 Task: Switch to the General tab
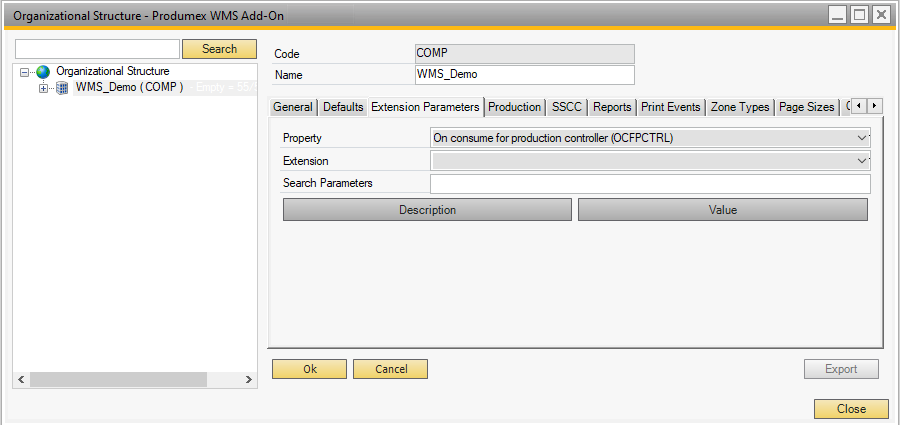click(x=293, y=107)
